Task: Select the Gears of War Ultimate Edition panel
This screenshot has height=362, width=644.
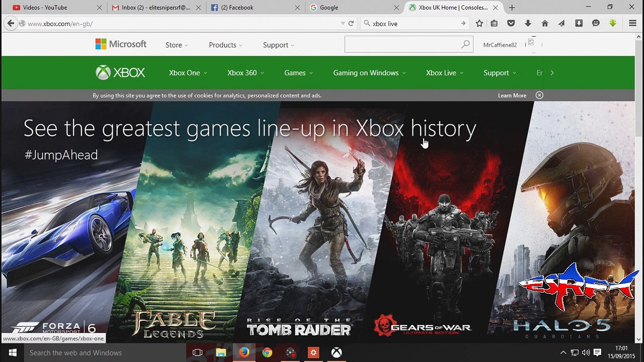Action: [x=450, y=221]
